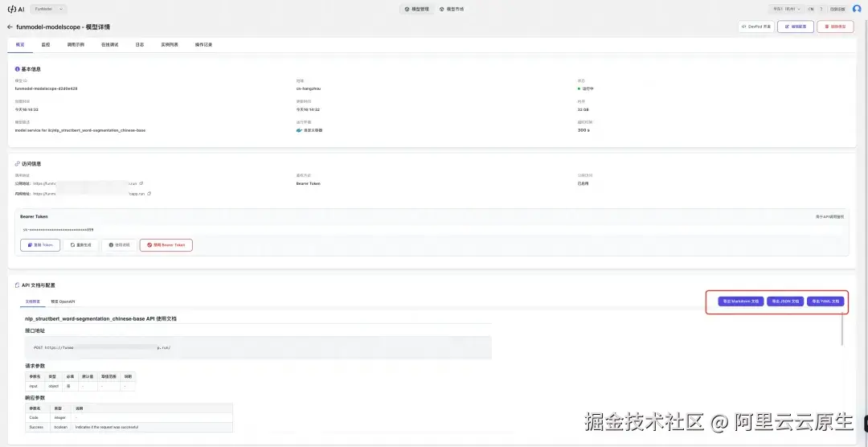The width and height of the screenshot is (868, 447).
Task: Click 'Indicates if the request was successful' cell
Action: coord(153,427)
